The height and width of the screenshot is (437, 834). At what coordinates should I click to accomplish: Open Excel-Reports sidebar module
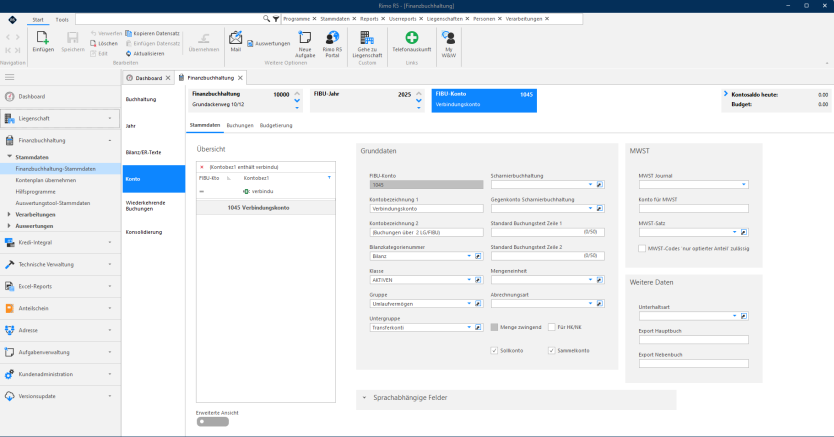coord(60,286)
